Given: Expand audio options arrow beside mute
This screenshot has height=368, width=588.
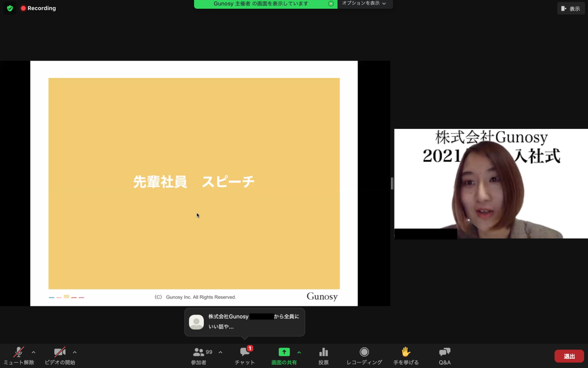Looking at the screenshot, I should click(x=33, y=352).
